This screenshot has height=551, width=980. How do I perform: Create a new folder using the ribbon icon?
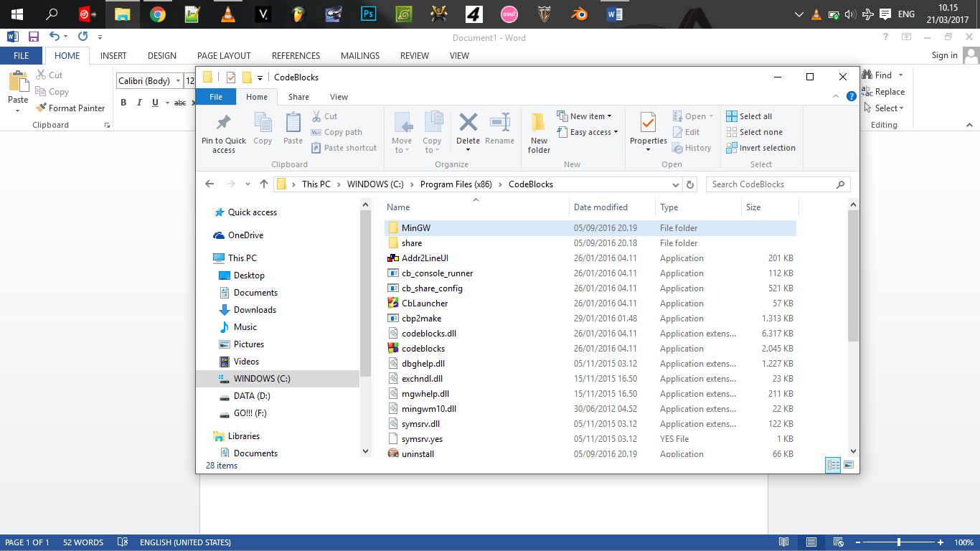tap(539, 131)
